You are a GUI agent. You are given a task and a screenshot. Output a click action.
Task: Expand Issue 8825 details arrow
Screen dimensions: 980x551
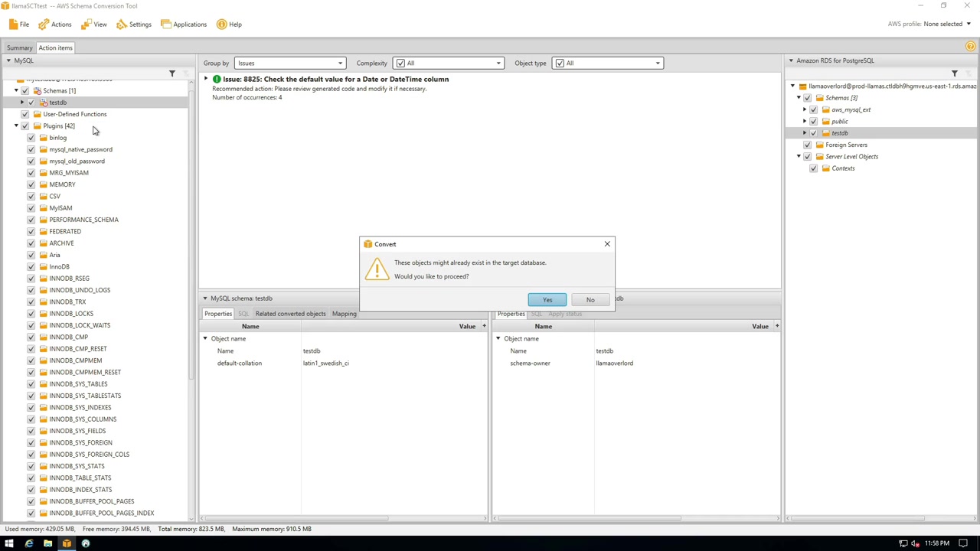(205, 79)
